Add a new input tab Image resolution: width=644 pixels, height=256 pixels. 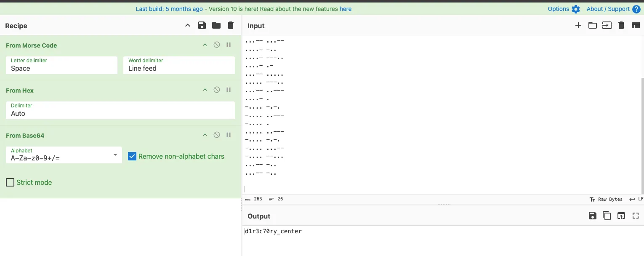578,26
